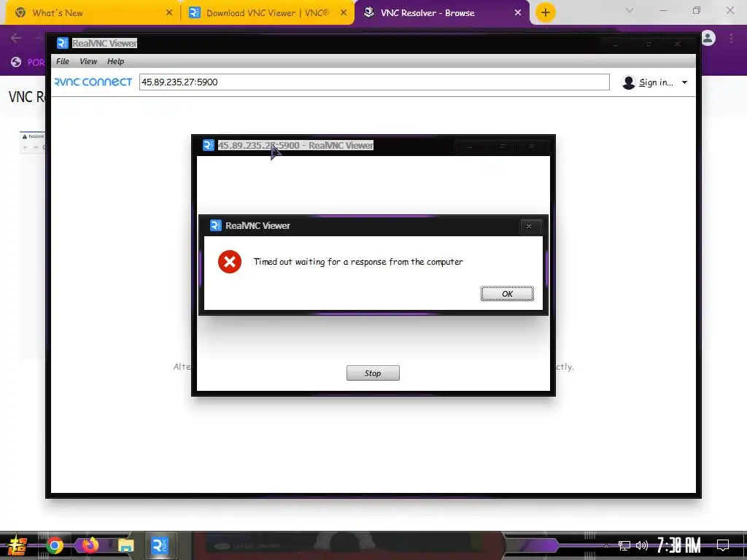Click the RealVNC Viewer main window title text

(104, 43)
